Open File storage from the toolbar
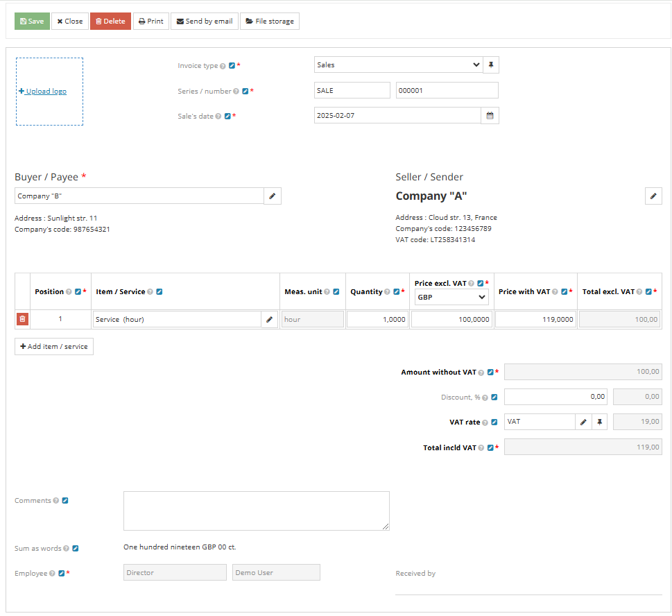672x616 pixels. point(269,21)
